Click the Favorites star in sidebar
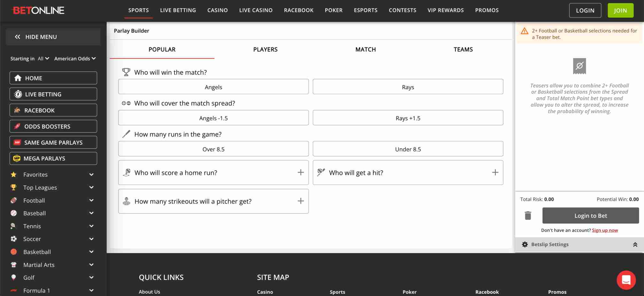 pyautogui.click(x=13, y=175)
